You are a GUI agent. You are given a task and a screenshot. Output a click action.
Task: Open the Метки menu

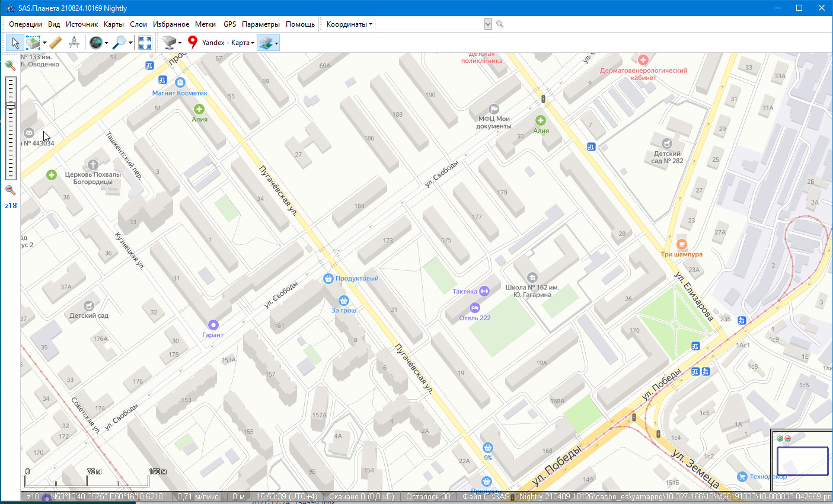coord(205,24)
